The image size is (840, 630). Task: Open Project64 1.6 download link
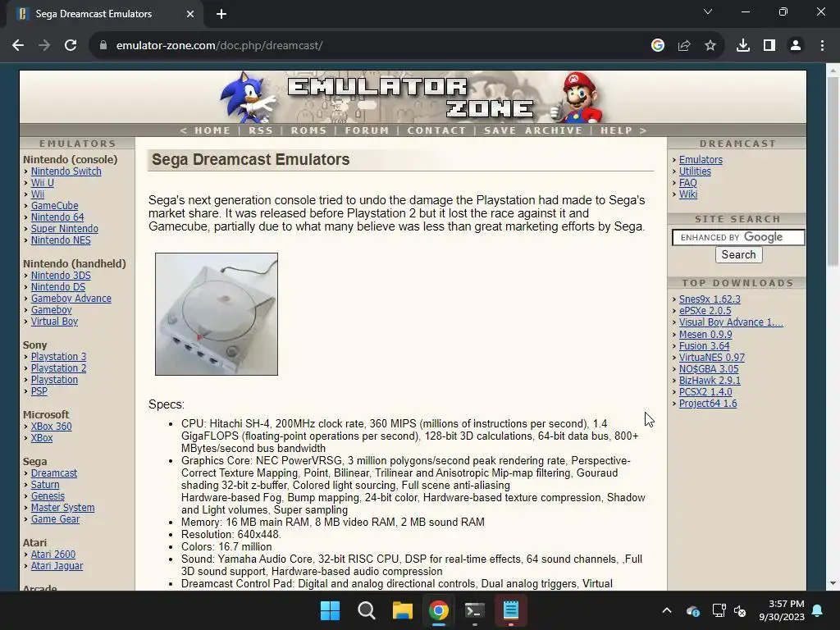[708, 404]
